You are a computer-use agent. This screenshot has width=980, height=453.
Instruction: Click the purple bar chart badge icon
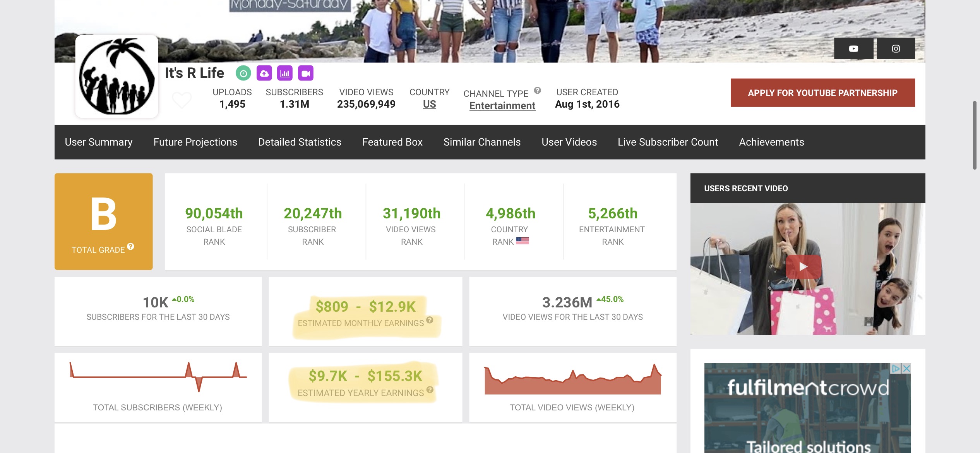(285, 73)
